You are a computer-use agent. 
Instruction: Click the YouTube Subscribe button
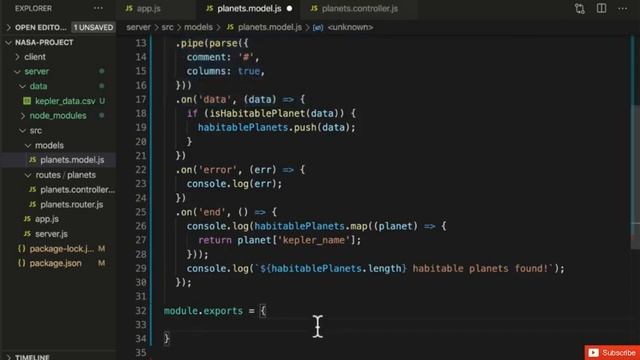[x=612, y=353]
